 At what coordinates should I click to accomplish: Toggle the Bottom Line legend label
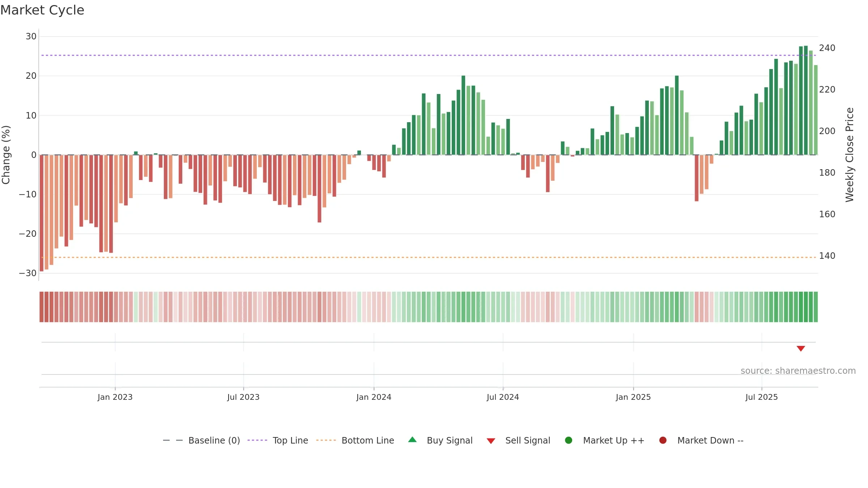coord(368,440)
